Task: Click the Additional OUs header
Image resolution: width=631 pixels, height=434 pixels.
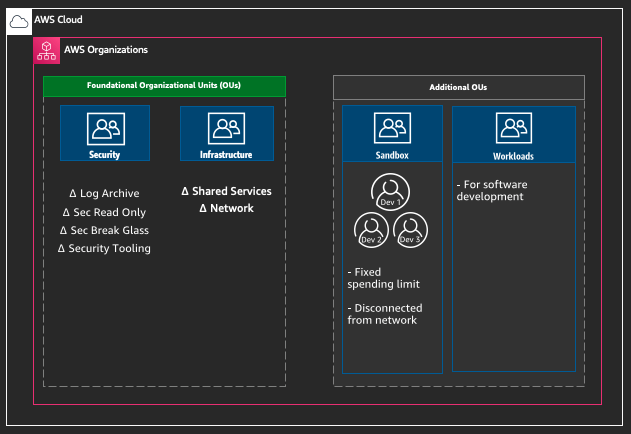Action: coord(459,87)
